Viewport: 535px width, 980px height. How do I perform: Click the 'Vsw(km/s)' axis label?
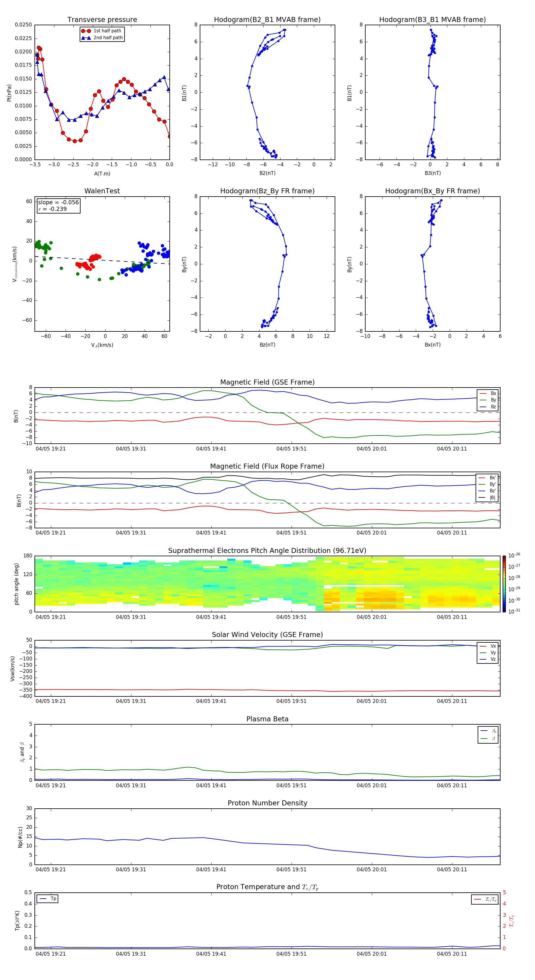tap(12, 668)
